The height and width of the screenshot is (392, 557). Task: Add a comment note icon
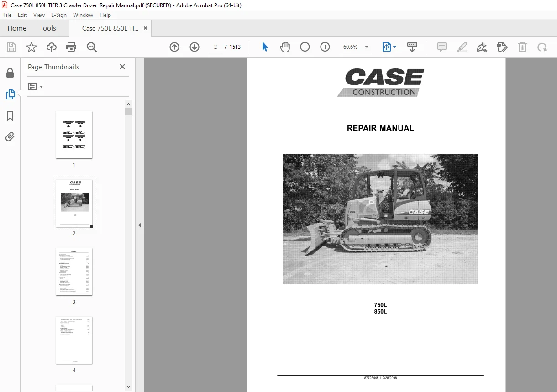[x=442, y=47]
